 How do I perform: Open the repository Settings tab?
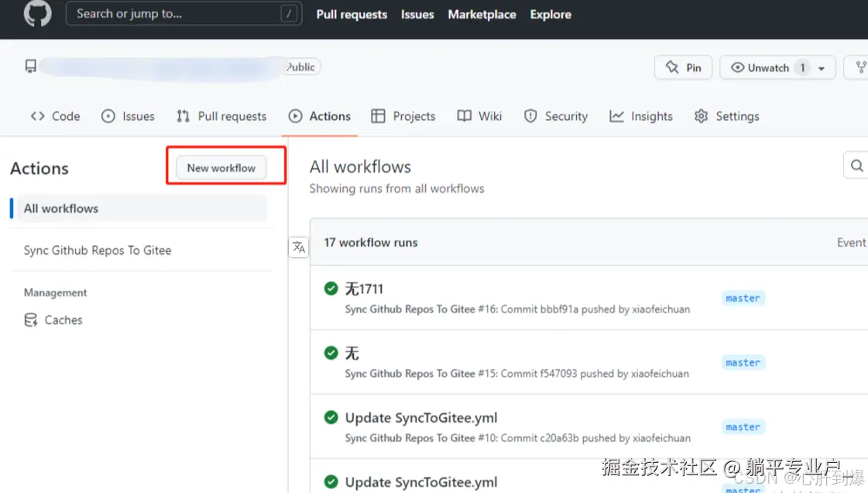tap(727, 116)
